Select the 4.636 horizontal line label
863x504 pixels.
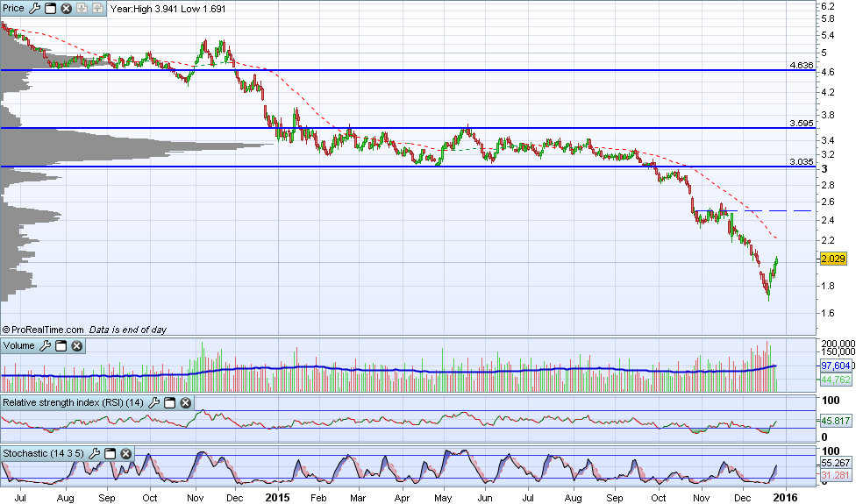click(x=801, y=65)
